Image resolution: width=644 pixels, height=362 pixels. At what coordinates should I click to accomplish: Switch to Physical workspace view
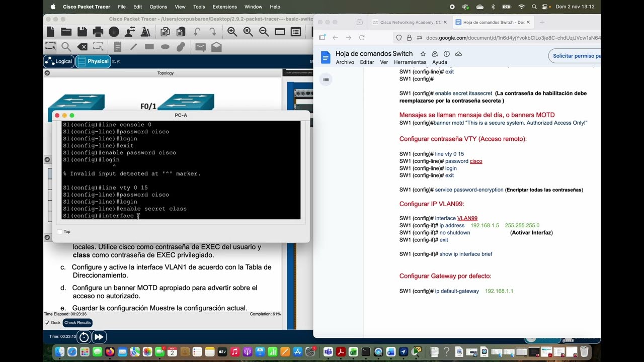pyautogui.click(x=93, y=61)
